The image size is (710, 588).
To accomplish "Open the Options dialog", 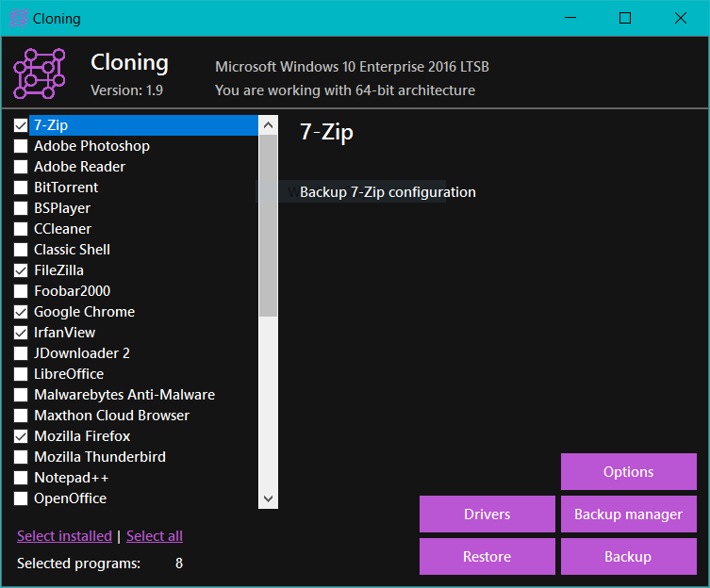I will click(x=629, y=472).
